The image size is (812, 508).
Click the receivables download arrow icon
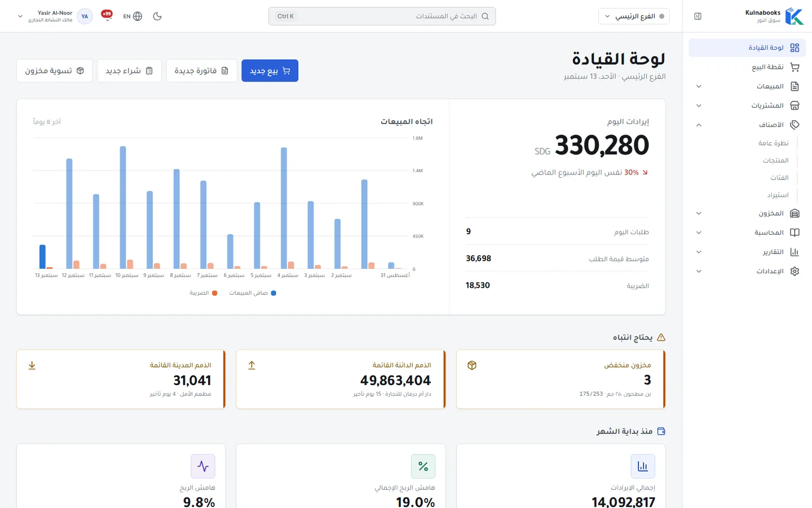pyautogui.click(x=32, y=365)
